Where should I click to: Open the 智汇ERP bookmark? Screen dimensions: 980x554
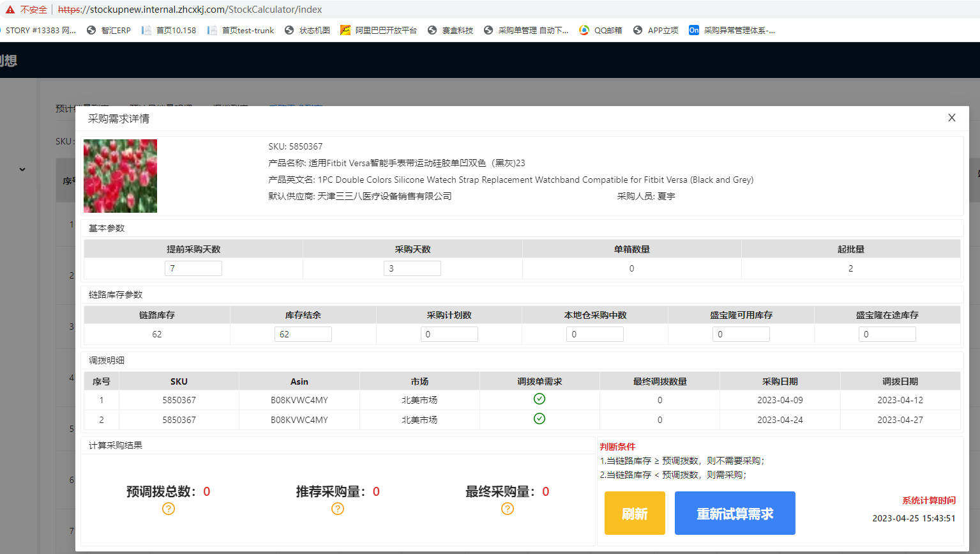[x=109, y=30]
